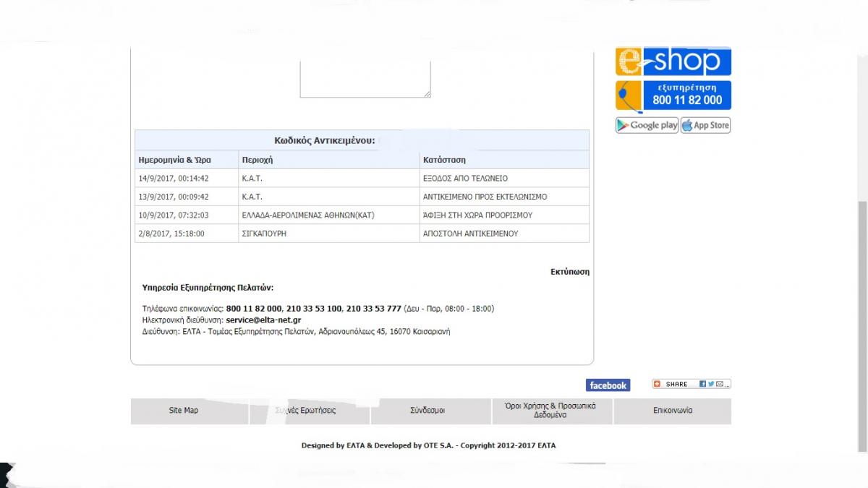Viewport: 868px width, 488px height.
Task: Open the App Store badge
Action: coord(705,125)
